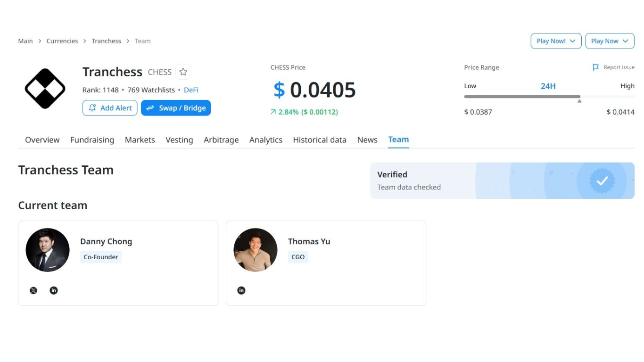Open Danny Chong's X profile icon
Image resolution: width=644 pixels, height=362 pixels.
coord(33,290)
